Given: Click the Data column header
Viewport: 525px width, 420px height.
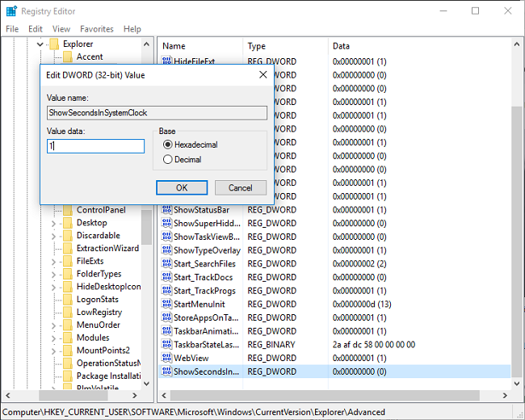Looking at the screenshot, I should tap(341, 46).
